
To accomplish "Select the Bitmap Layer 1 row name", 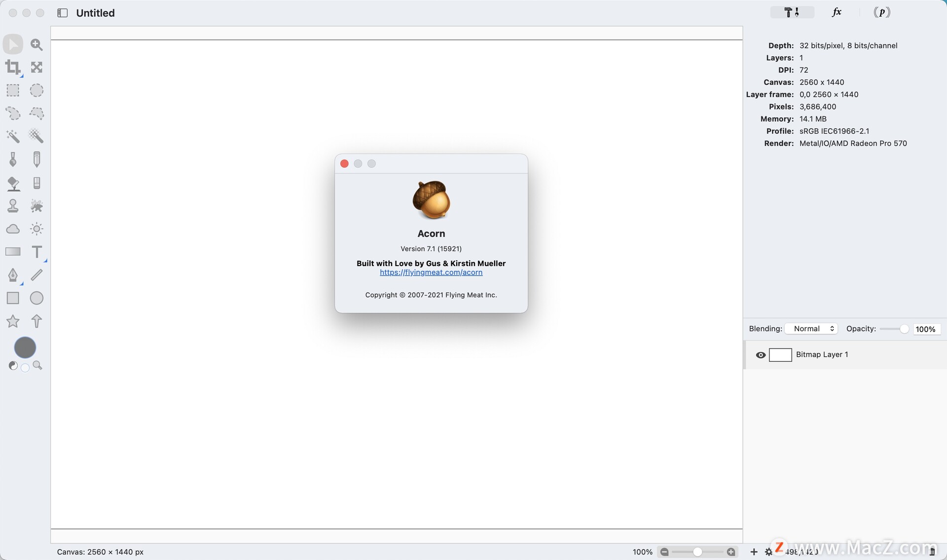I will click(822, 354).
